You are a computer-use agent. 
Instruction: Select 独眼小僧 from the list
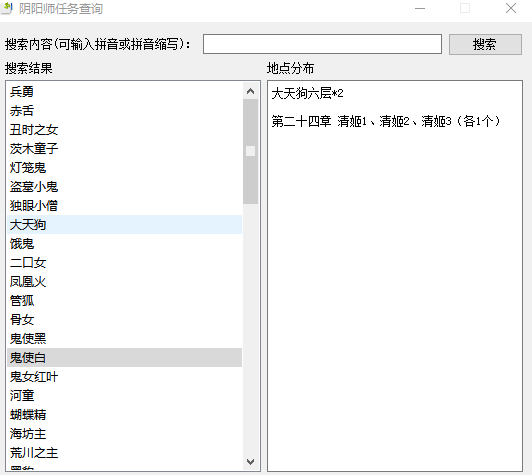click(125, 206)
